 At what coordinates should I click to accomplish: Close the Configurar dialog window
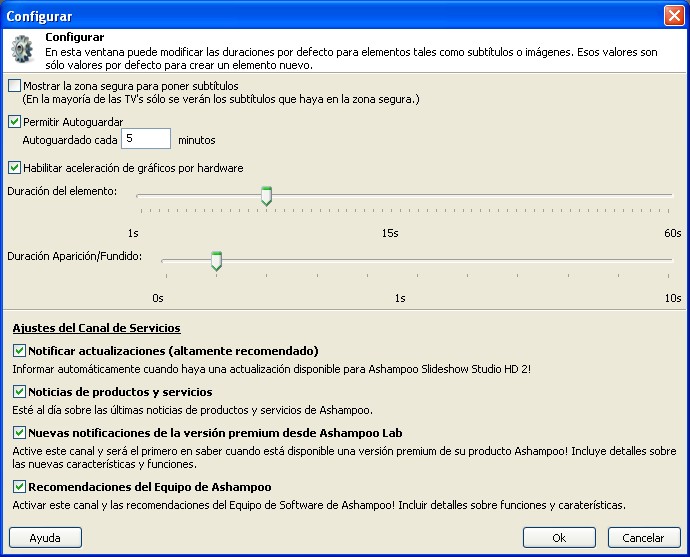point(674,16)
